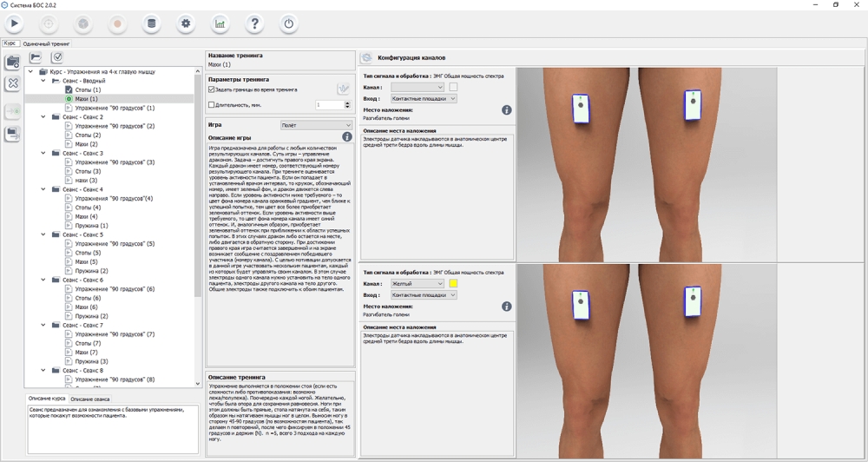Switch to the Одиночный тренинг tab
The width and height of the screenshot is (868, 462).
[47, 43]
